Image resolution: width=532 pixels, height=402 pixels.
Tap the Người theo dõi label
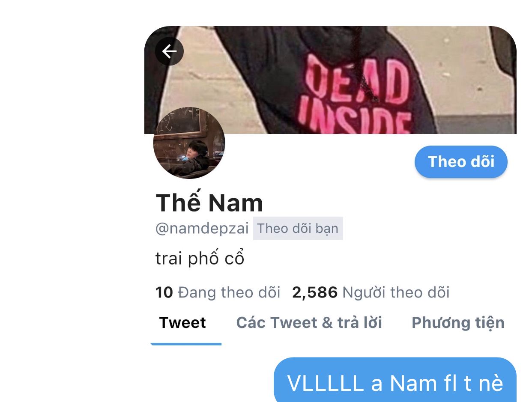[x=396, y=293]
